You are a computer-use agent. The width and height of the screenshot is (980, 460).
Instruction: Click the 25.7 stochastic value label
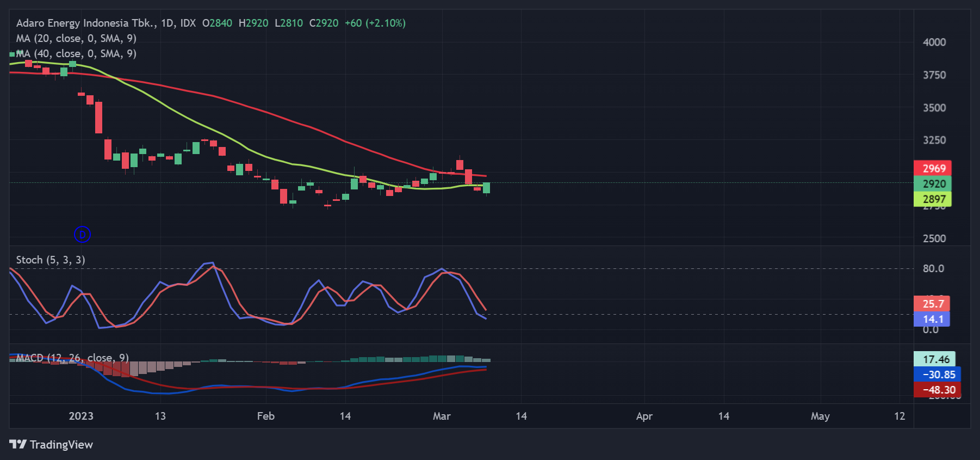pos(932,304)
